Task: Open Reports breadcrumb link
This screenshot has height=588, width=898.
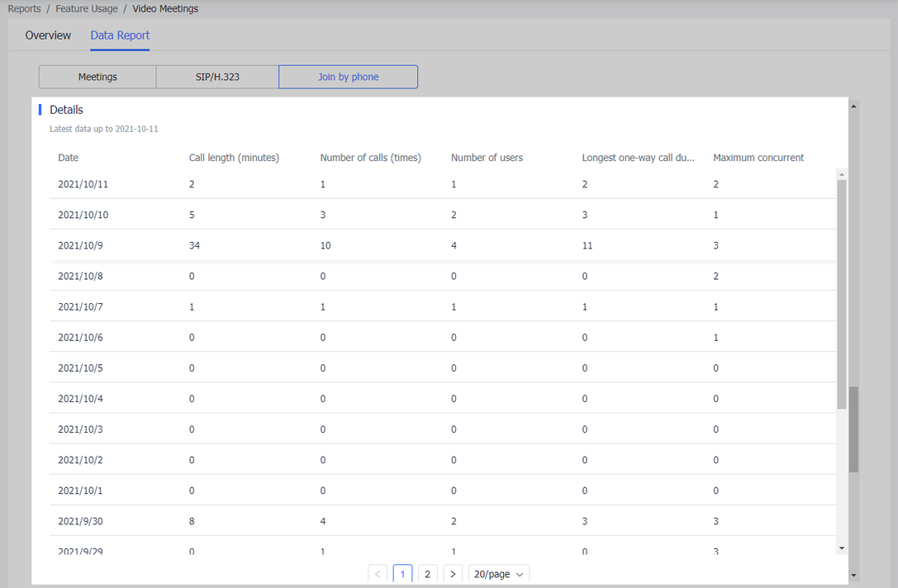Action: (24, 8)
